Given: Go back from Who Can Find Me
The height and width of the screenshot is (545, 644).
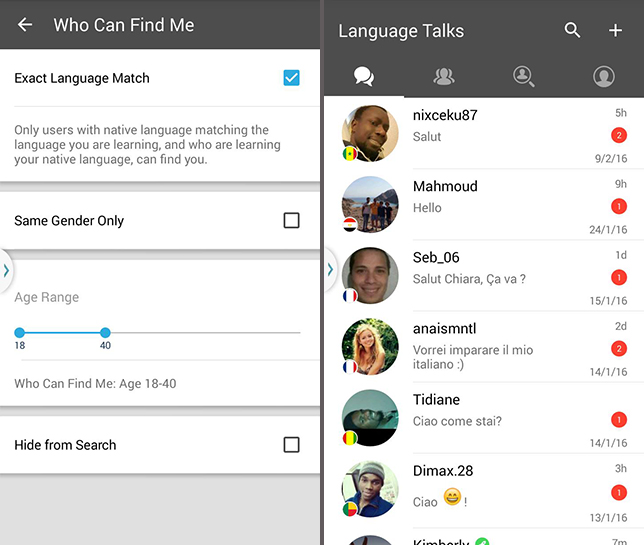Looking at the screenshot, I should pos(25,25).
